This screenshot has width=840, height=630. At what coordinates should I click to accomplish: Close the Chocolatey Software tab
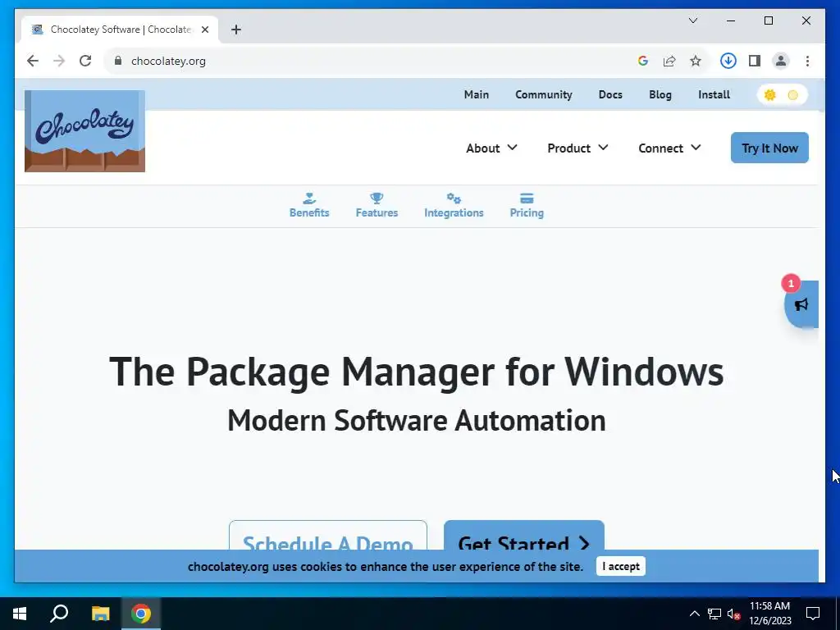[x=204, y=30]
